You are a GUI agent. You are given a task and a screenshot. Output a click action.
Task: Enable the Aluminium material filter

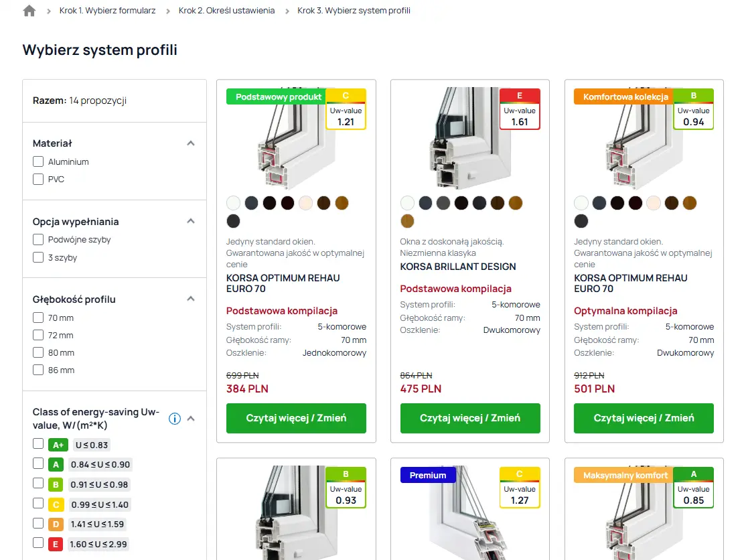click(38, 161)
